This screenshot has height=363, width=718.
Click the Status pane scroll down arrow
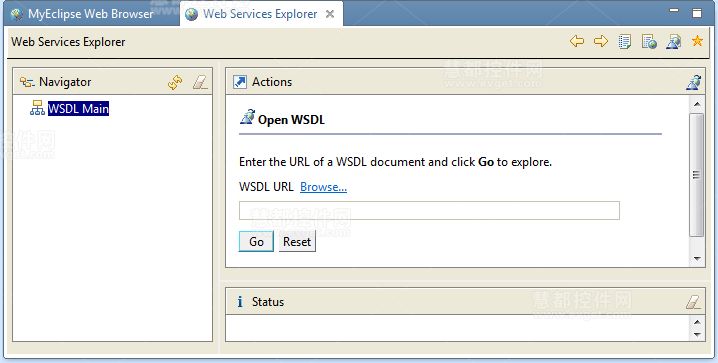(697, 335)
